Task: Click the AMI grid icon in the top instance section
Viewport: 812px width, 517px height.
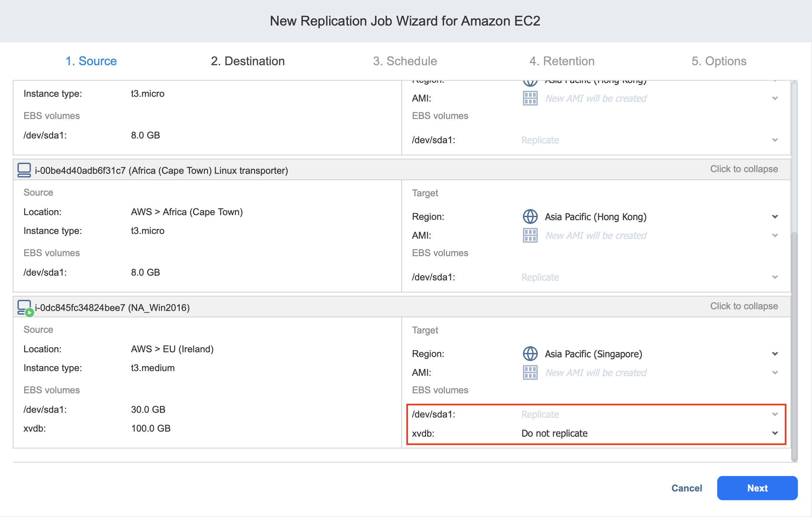Action: 530,98
